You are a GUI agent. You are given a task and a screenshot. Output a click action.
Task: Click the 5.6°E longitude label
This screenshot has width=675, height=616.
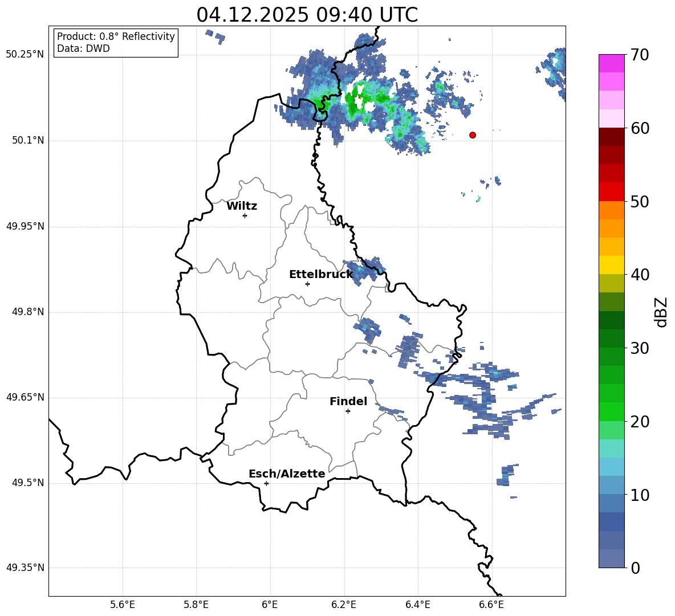point(123,605)
